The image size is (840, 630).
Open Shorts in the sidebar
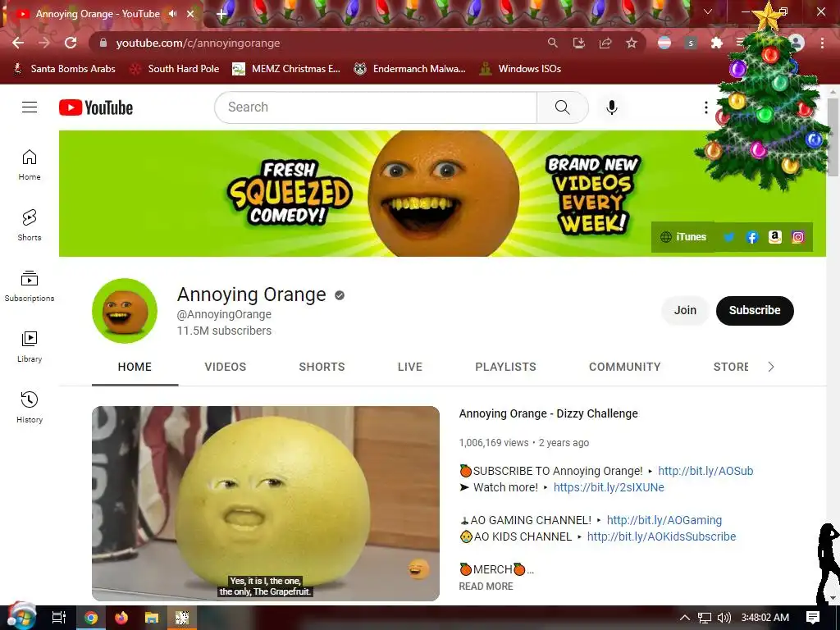pyautogui.click(x=30, y=225)
